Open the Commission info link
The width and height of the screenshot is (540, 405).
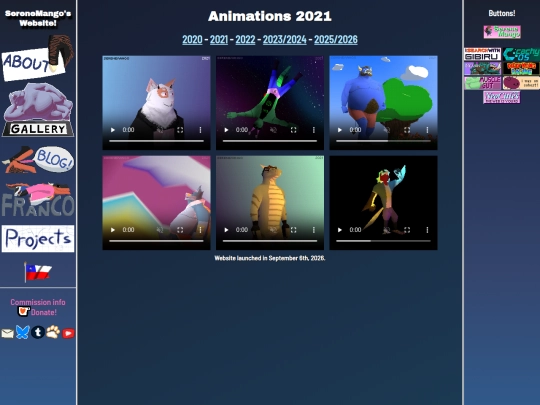pos(38,302)
